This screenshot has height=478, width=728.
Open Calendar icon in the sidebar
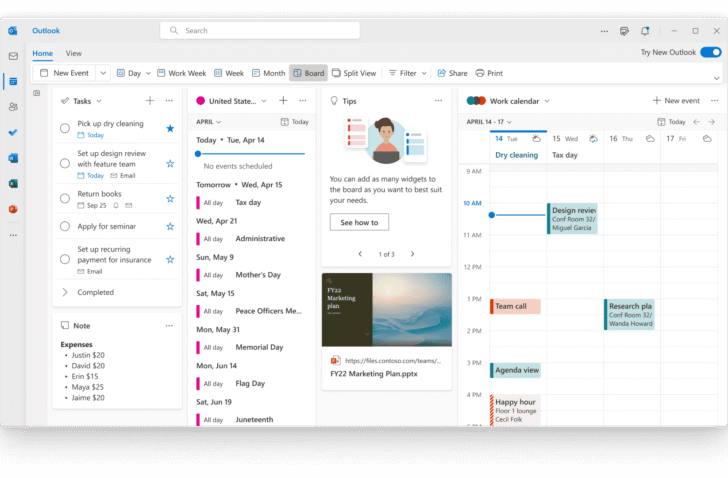point(13,81)
